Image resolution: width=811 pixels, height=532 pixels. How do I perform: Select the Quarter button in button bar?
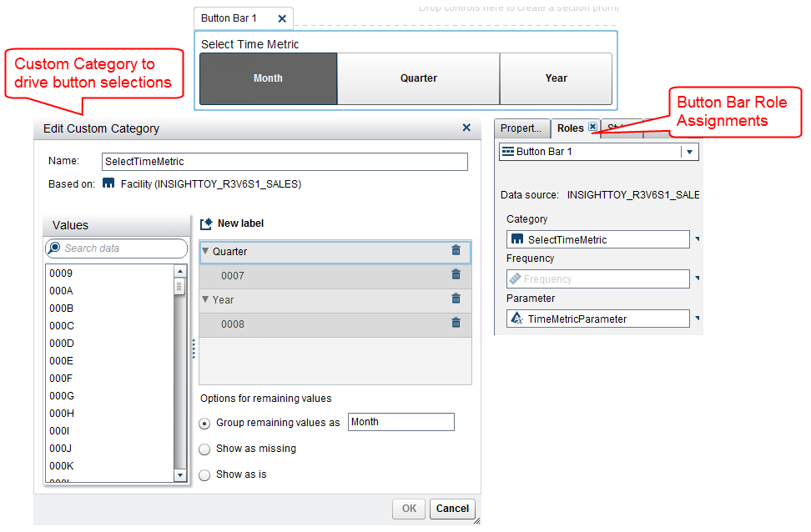(418, 78)
